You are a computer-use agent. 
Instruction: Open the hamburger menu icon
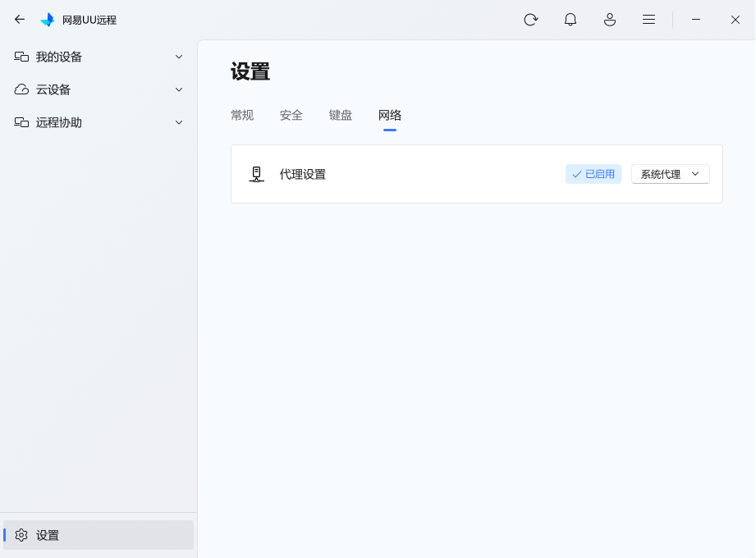click(649, 20)
